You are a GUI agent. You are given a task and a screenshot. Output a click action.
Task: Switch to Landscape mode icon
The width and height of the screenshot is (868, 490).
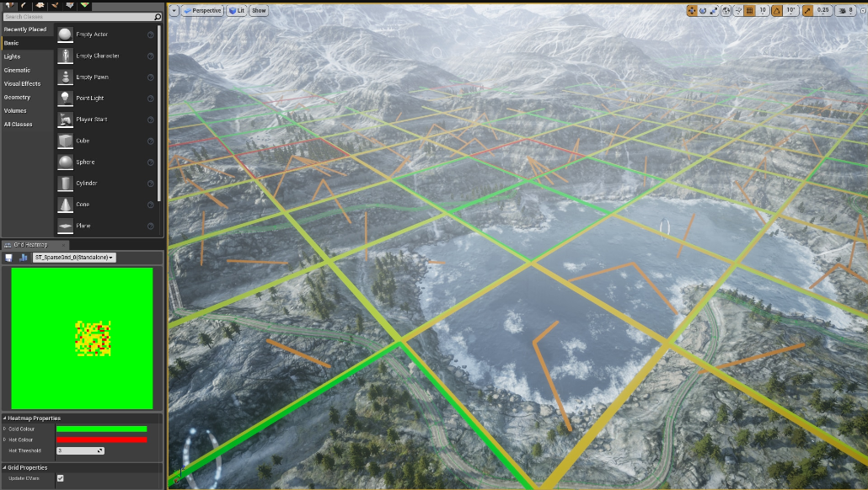tap(40, 5)
